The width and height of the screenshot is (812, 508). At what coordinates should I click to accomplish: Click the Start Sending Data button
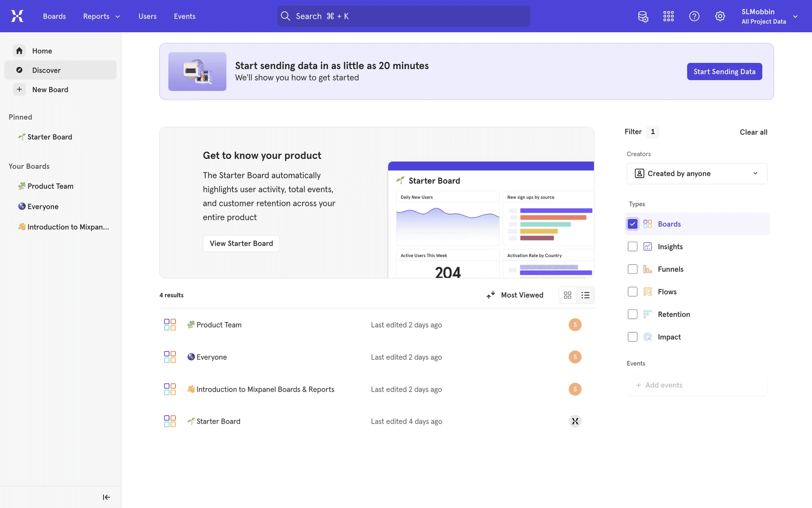pyautogui.click(x=724, y=72)
